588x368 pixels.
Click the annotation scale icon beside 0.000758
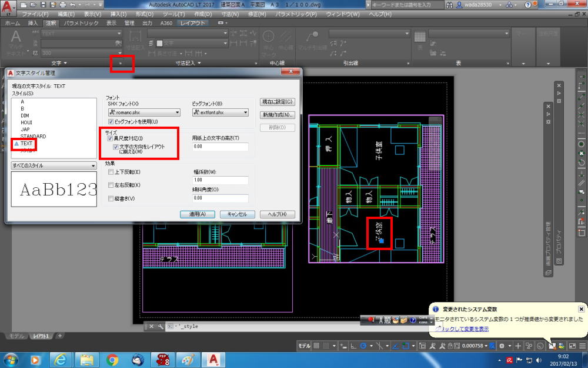(492, 346)
